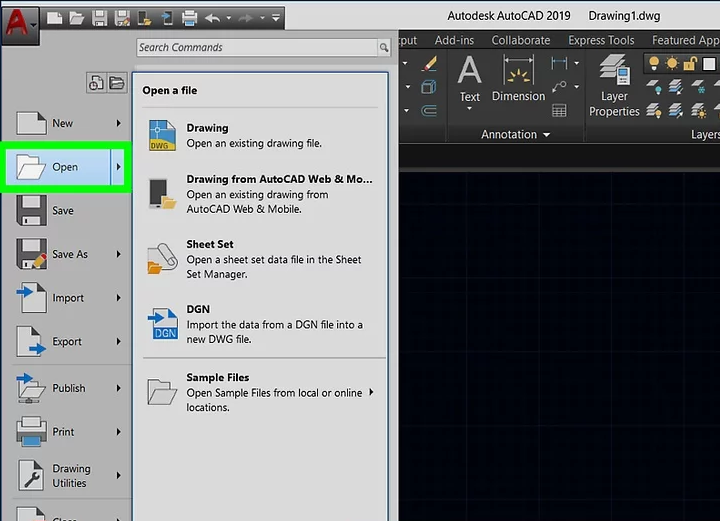
Task: Click the Save icon in quick access toolbar
Action: pyautogui.click(x=99, y=18)
